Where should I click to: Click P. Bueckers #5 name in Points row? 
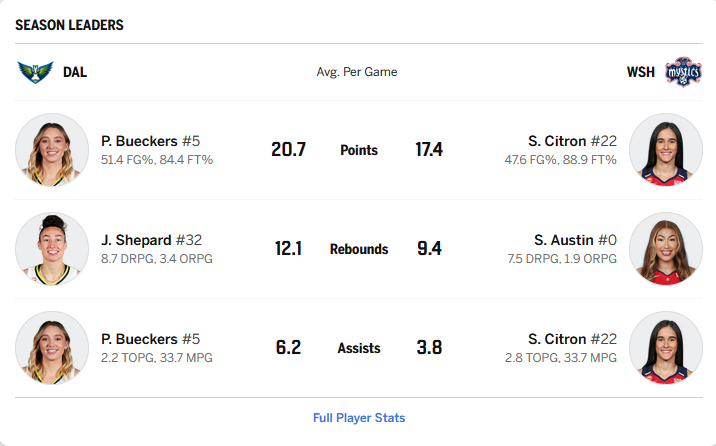tap(150, 141)
